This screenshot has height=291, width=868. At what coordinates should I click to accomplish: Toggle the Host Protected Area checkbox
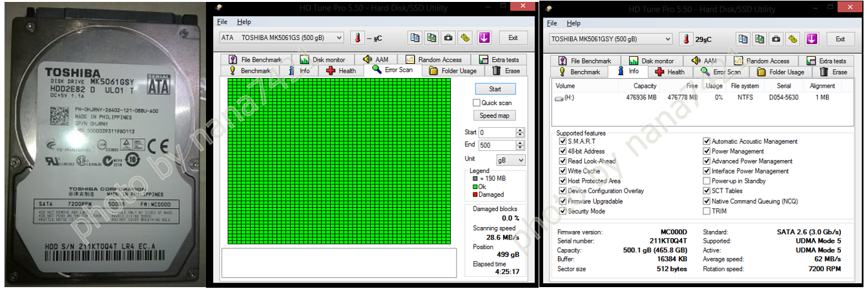tap(563, 181)
